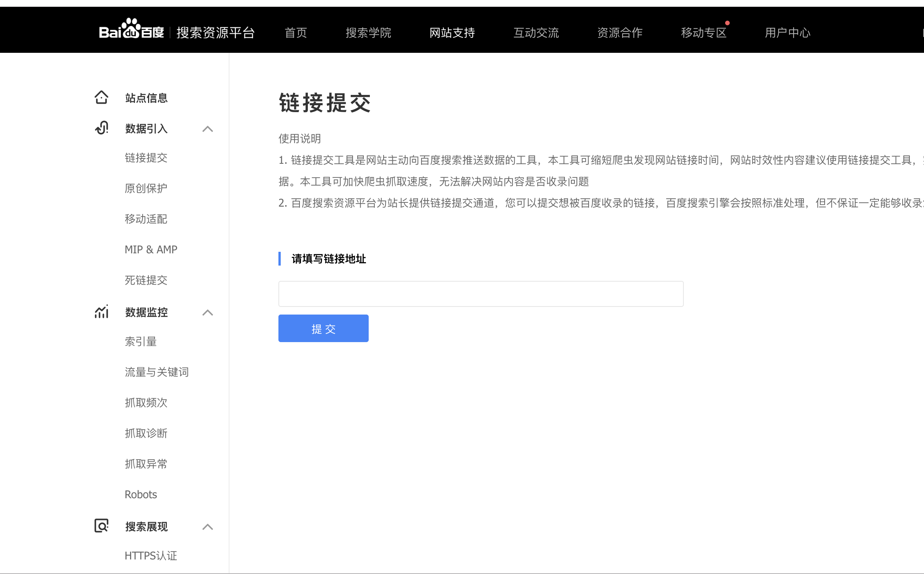Open 死链提交 in the sidebar
Screen dimensions: 924x574
tap(145, 280)
